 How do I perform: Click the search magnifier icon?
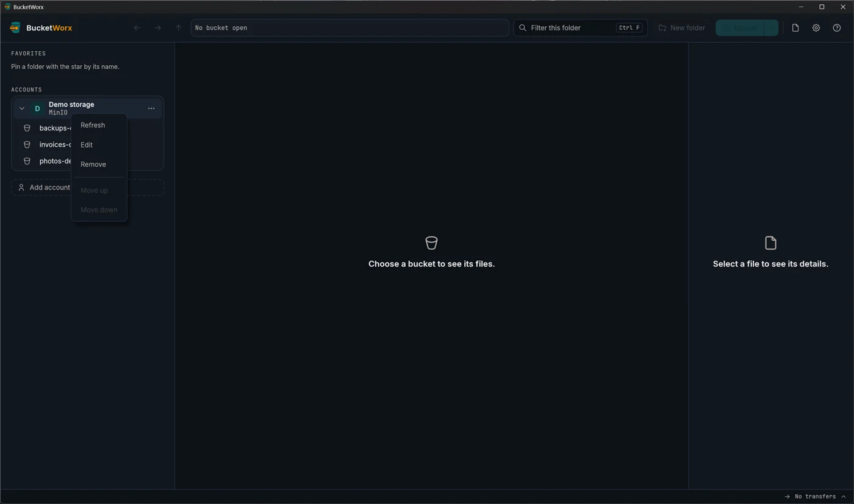(523, 28)
